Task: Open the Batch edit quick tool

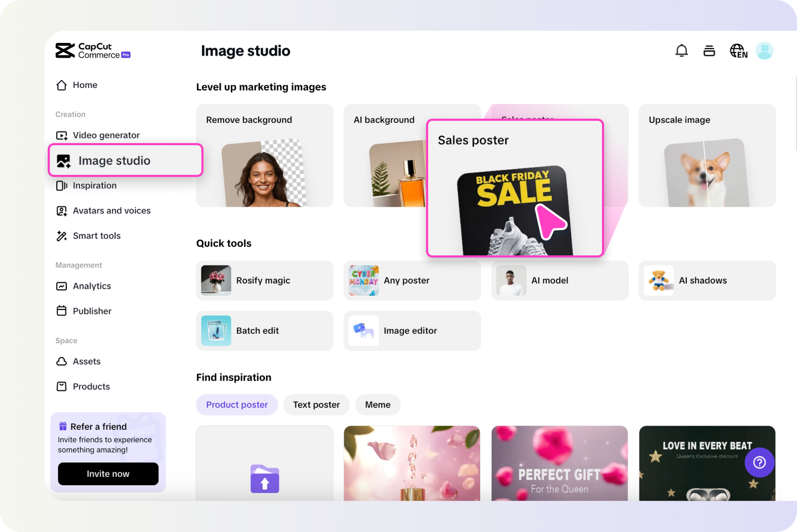Action: click(264, 330)
